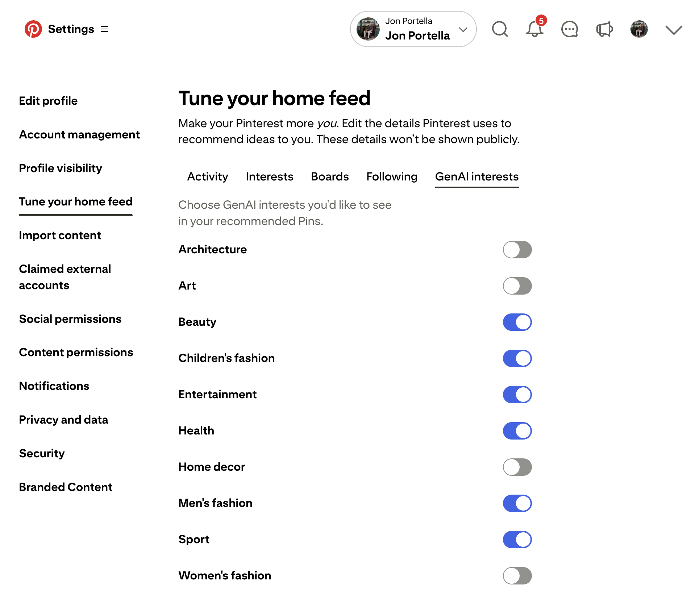This screenshot has height=616, width=687.
Task: Disable the Beauty GenAI toggle
Action: (517, 322)
